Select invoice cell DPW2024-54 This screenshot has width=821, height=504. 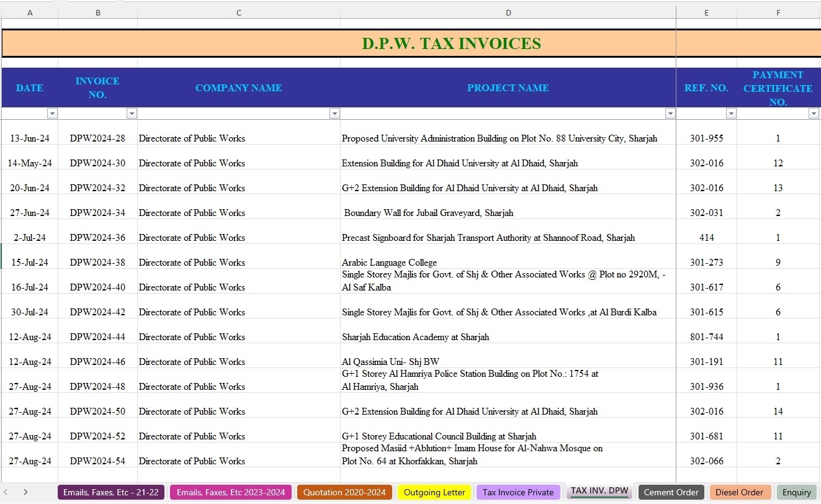[97, 456]
